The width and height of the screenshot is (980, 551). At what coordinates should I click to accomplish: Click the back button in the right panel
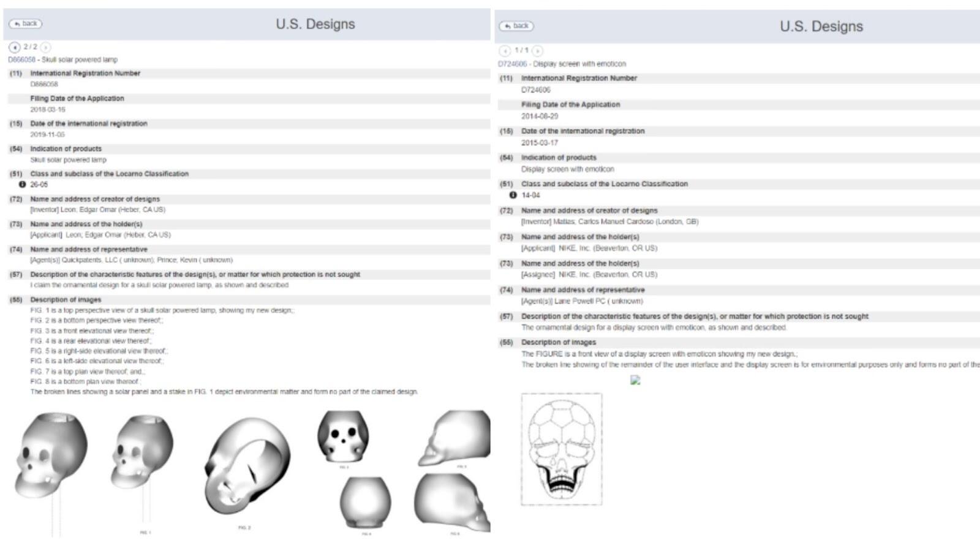516,26
